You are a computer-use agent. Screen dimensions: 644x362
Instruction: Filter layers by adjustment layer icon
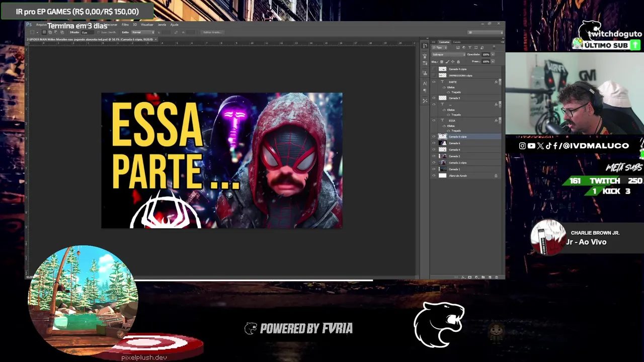coord(464,47)
